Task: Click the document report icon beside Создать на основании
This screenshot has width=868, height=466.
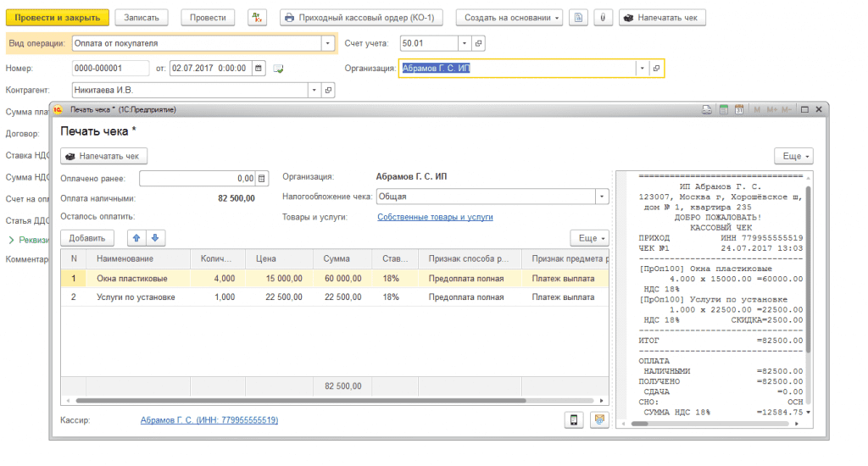Action: (x=579, y=18)
